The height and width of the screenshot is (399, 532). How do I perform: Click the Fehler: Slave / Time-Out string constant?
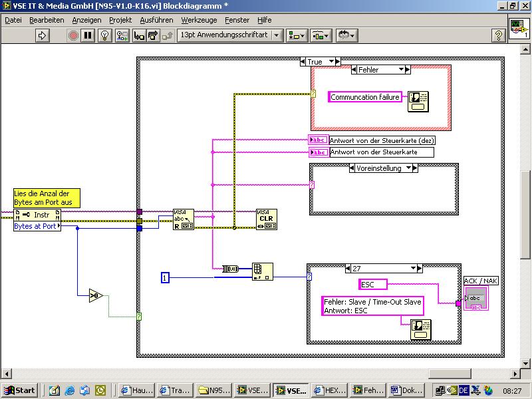pos(372,306)
